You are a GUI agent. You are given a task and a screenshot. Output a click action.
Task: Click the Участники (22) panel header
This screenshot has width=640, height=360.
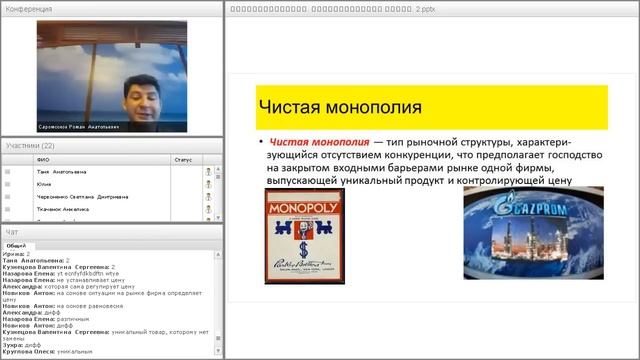pos(112,146)
